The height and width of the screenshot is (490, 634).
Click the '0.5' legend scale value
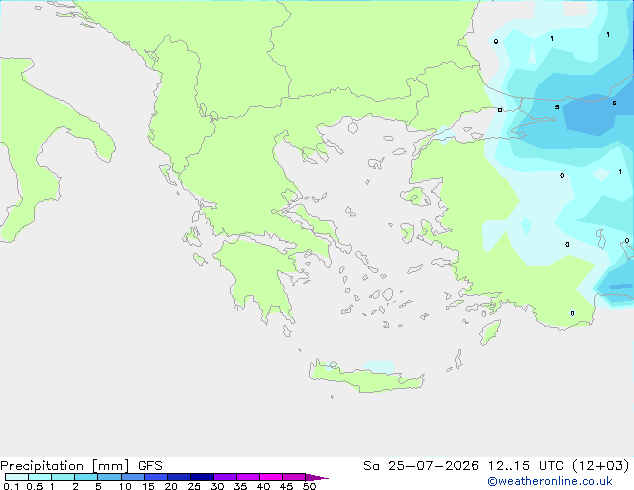pos(34,486)
